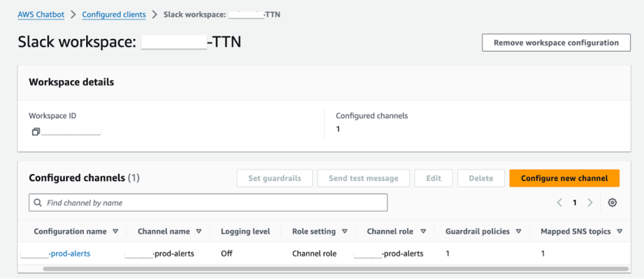Click the Slack workspace breadcrumb text

click(x=222, y=15)
